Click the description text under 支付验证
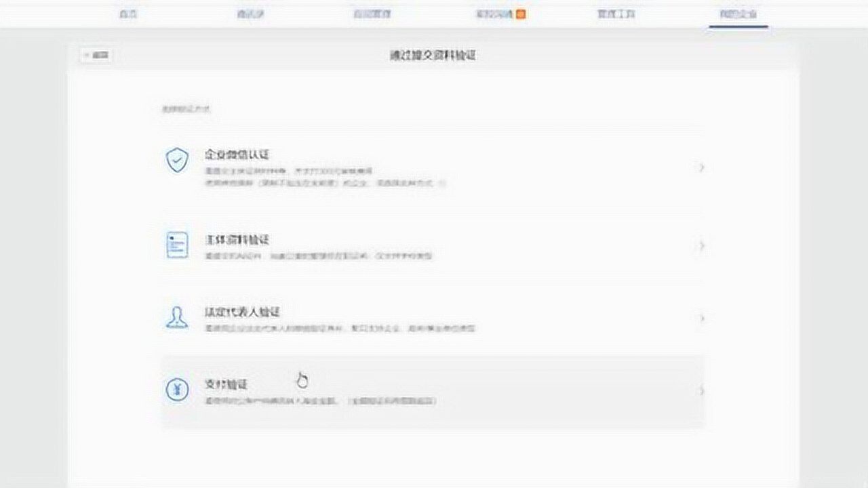868x488 pixels. (321, 401)
